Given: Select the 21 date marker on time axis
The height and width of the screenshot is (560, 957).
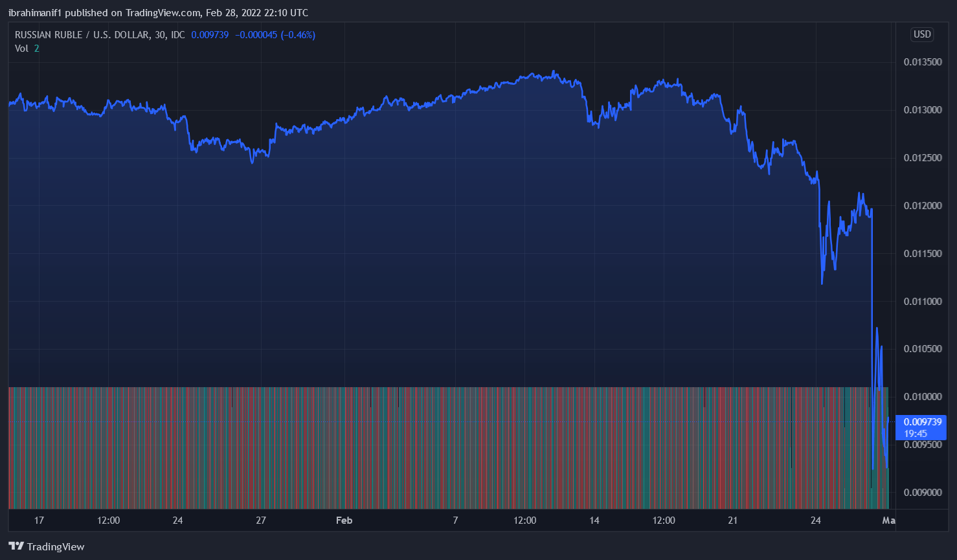Looking at the screenshot, I should 732,521.
